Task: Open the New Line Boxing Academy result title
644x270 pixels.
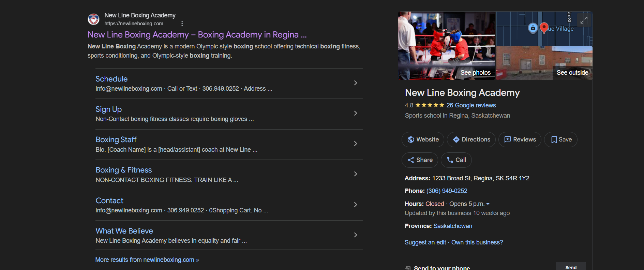Action: (197, 35)
